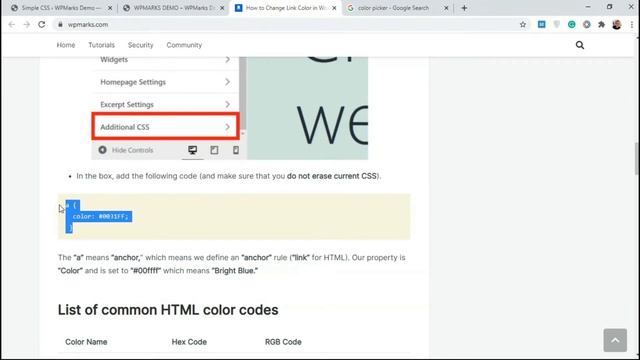Open the green Grammarly extension icon

click(571, 24)
